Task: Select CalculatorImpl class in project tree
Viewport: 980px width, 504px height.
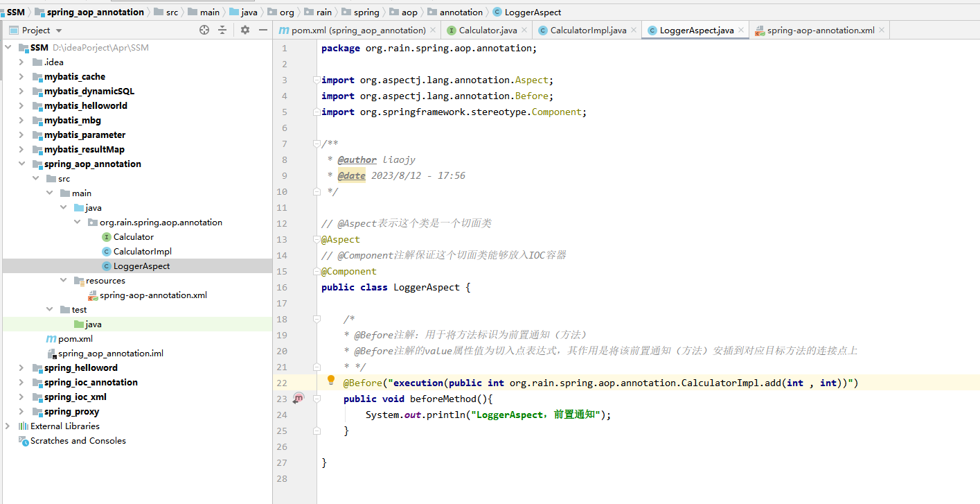Action: tap(143, 252)
